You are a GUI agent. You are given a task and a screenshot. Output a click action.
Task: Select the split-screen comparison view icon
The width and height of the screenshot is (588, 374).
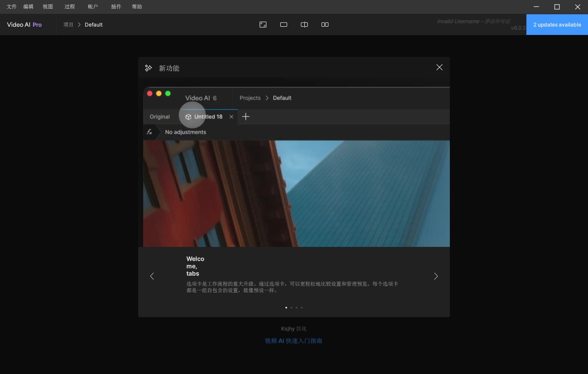(304, 25)
